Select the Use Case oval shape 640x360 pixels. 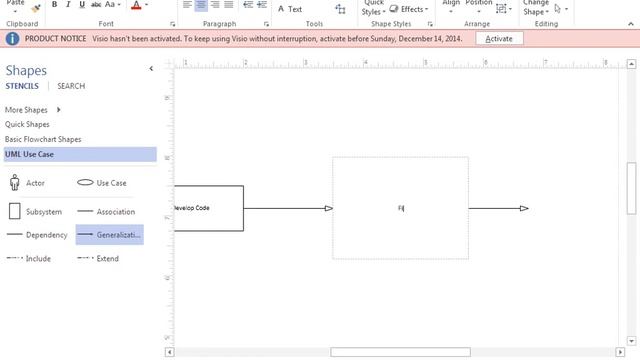(102, 183)
